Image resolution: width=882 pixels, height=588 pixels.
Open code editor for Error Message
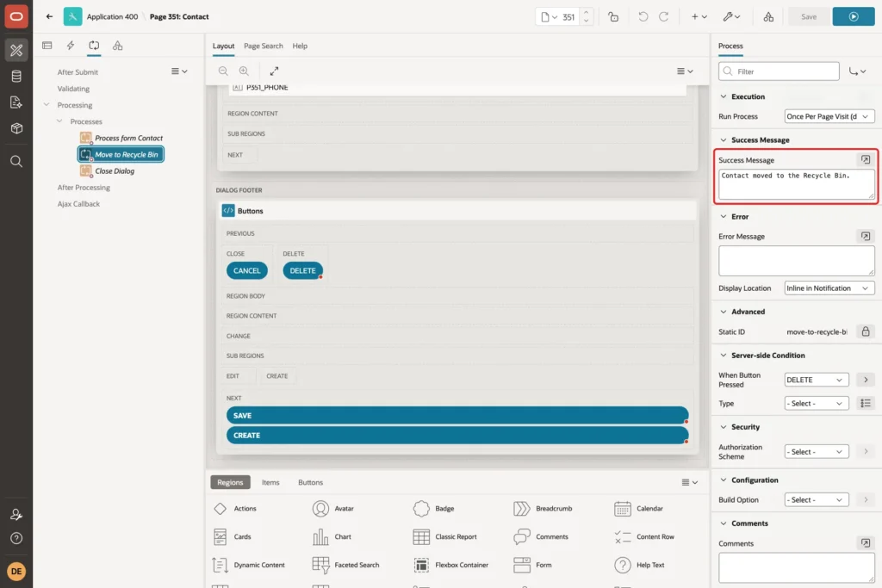(x=865, y=236)
